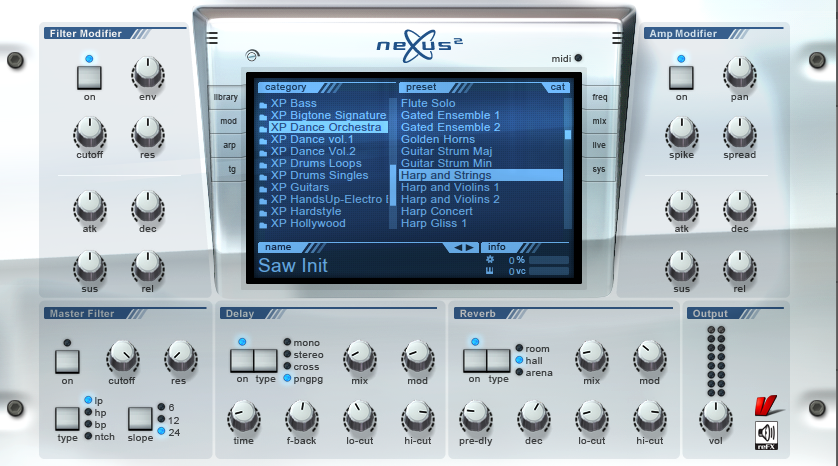
Task: Click the Master Filter type button
Action: [x=67, y=418]
